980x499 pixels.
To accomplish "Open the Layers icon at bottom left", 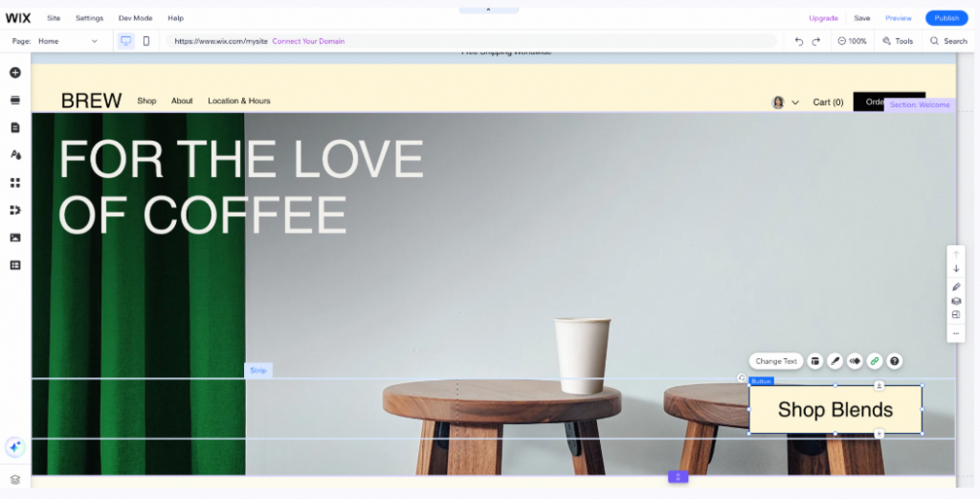I will pyautogui.click(x=15, y=480).
